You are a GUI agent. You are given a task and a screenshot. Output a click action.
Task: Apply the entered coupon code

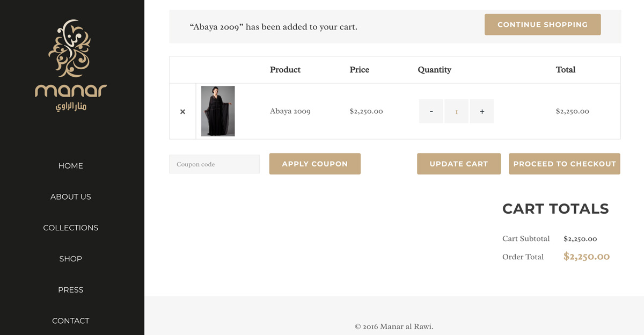pos(314,164)
